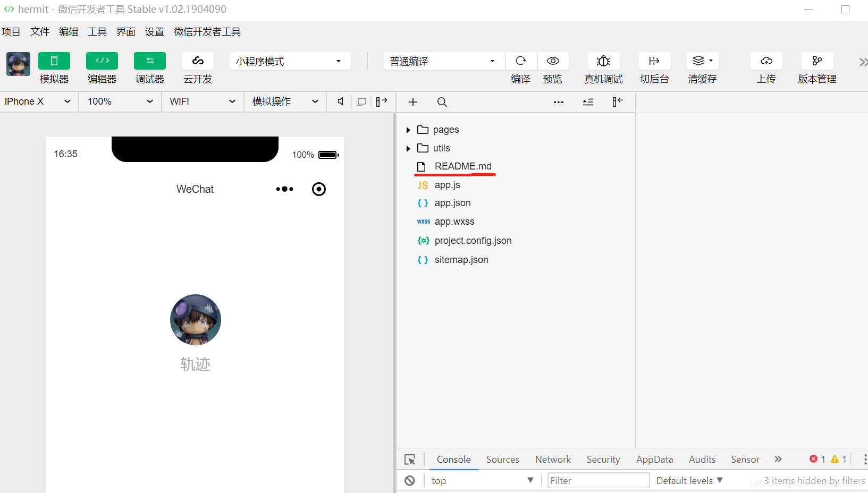868x493 pixels.
Task: Switch to the Sensor tab
Action: [x=745, y=460]
